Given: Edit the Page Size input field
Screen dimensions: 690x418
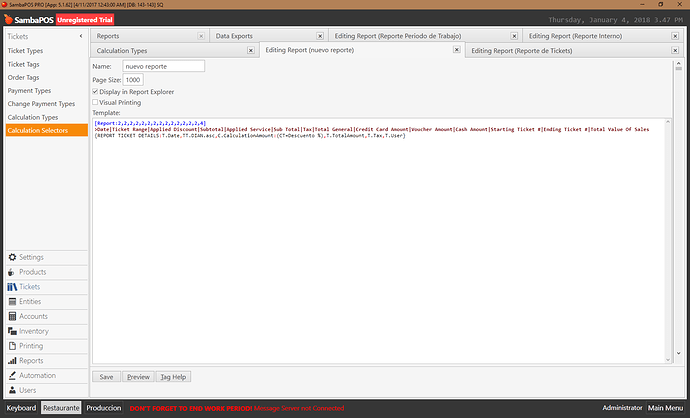Looking at the screenshot, I should pos(133,80).
